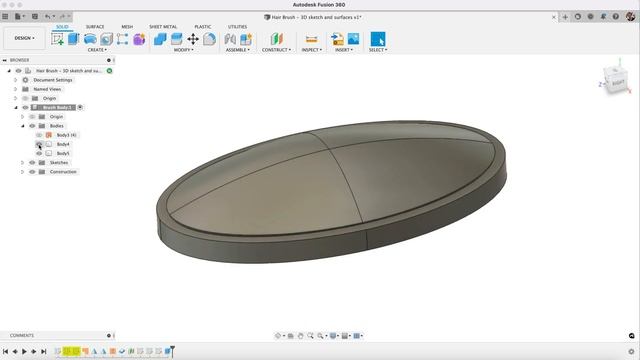Click the Select tool icon
Image resolution: width=640 pixels, height=360 pixels.
tap(378, 39)
